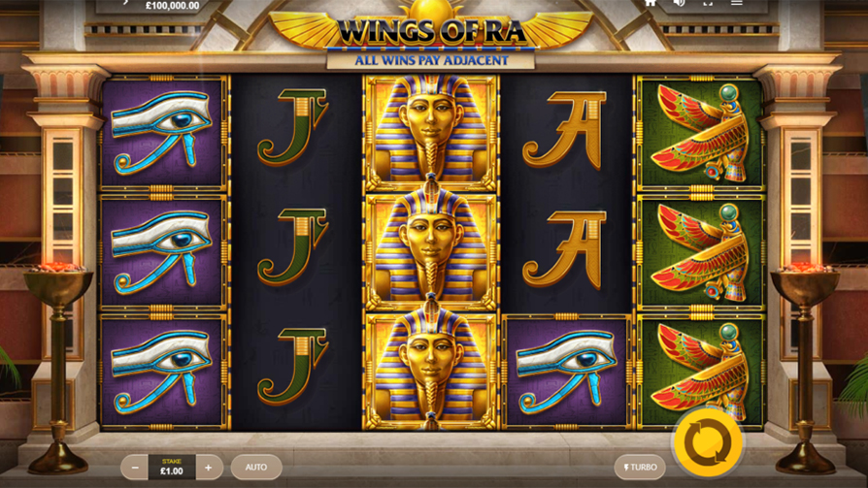Click the £100,000.00 balance display
The image size is (868, 488).
[172, 6]
